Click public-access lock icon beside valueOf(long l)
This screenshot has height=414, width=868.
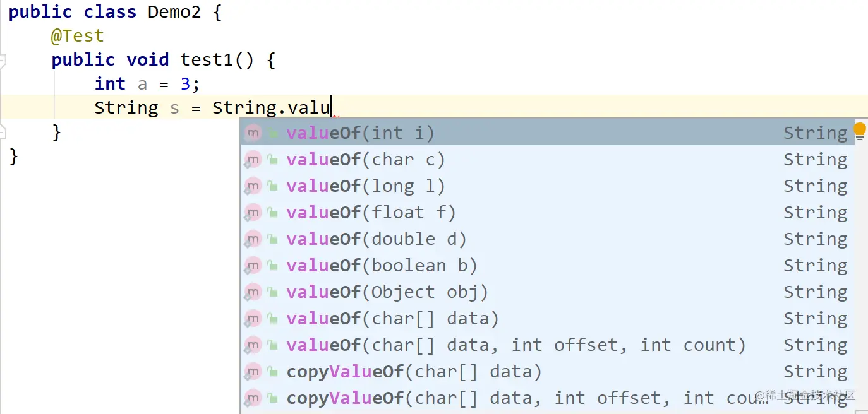click(273, 187)
